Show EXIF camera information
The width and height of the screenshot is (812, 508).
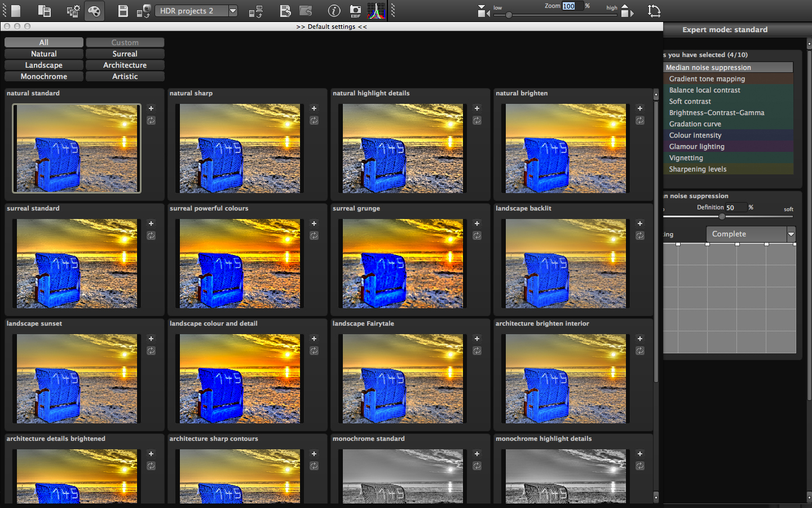coord(355,11)
